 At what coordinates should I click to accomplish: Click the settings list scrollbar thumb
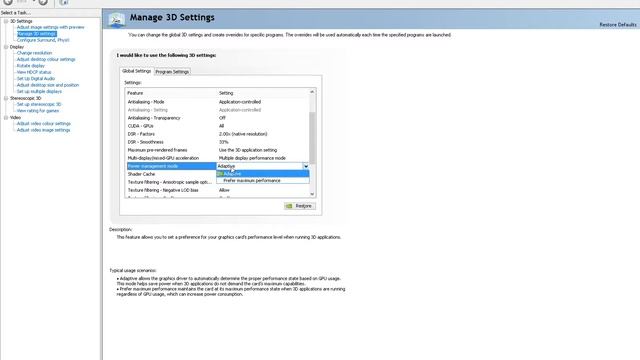pyautogui.click(x=312, y=138)
